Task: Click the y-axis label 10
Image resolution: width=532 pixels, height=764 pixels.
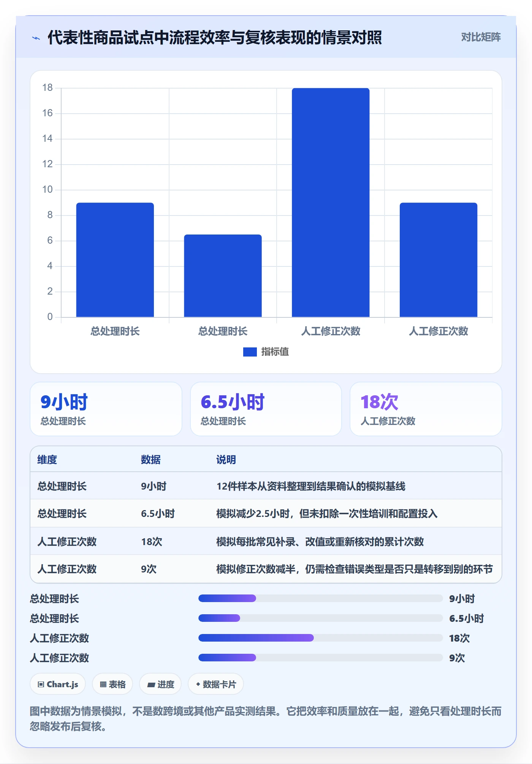Action: (47, 189)
